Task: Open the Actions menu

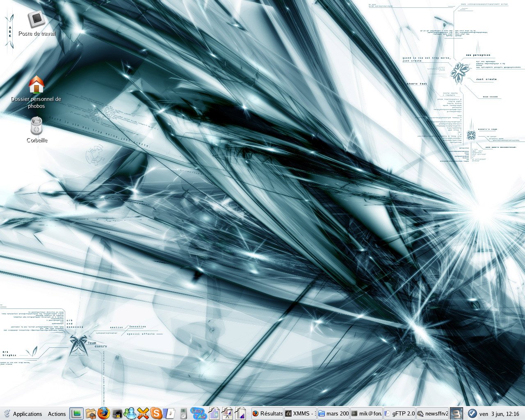Action: [x=57, y=413]
